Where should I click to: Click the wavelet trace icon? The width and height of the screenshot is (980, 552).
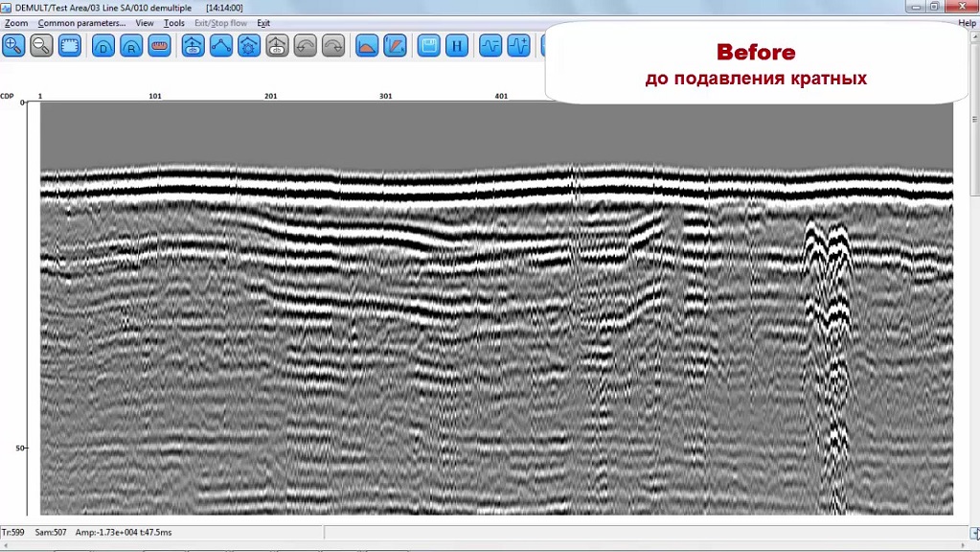pos(490,46)
